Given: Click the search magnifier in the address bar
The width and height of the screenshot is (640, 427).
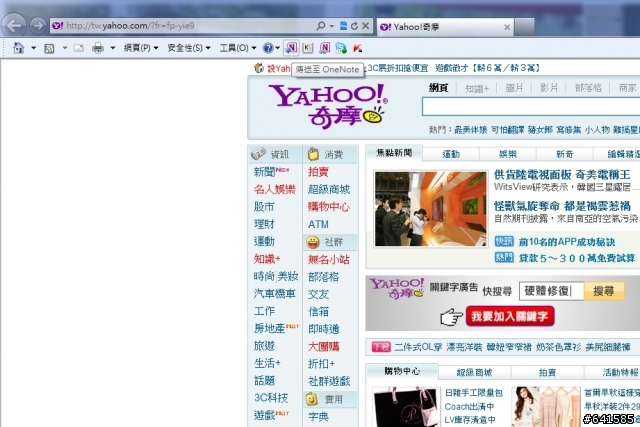Looking at the screenshot, I should click(x=321, y=26).
